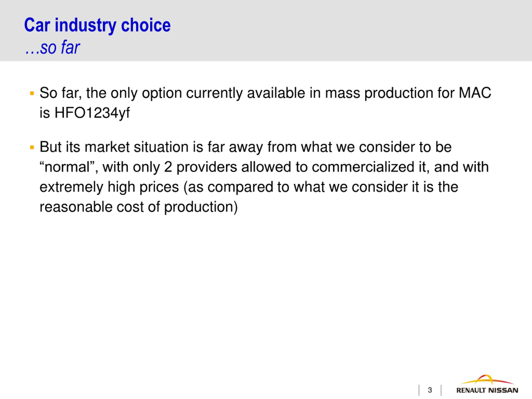532x399 pixels.
Task: Click the word "MAC" in first bullet
Action: pos(475,93)
